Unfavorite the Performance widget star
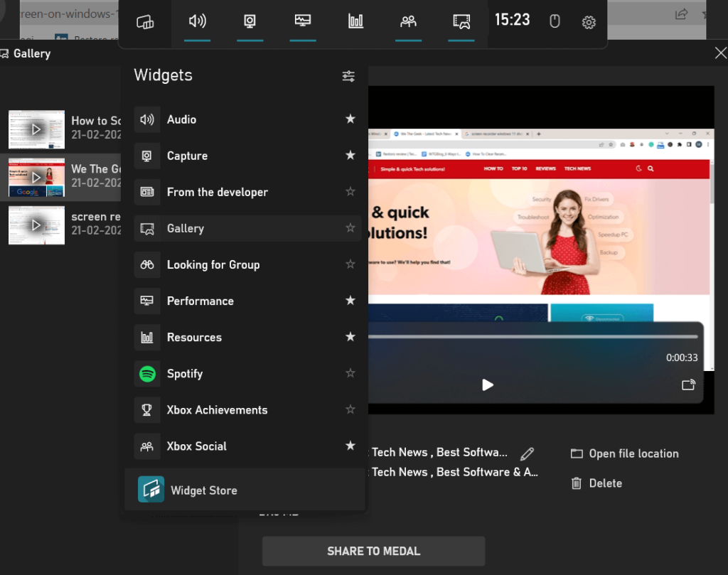728x575 pixels. pyautogui.click(x=350, y=300)
